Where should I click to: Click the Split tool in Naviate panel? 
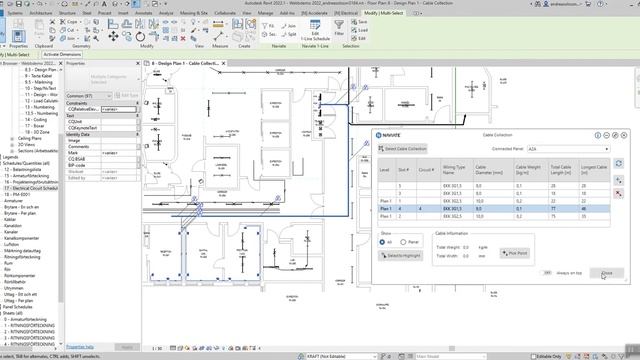289,34
